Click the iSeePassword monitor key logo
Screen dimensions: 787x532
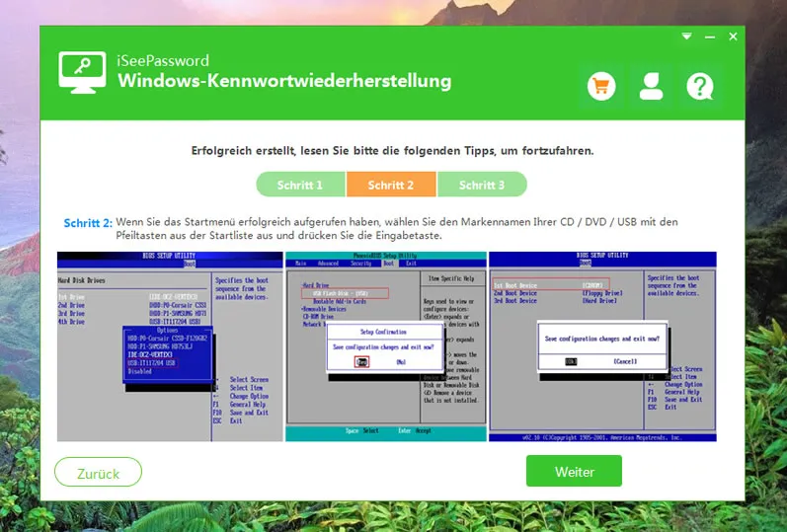click(82, 72)
